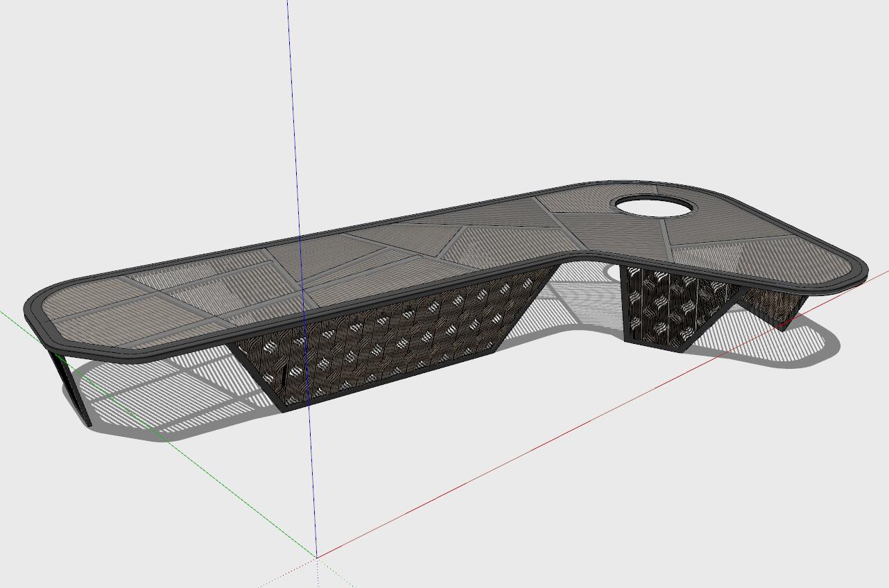Click the large woven front side panel
The height and width of the screenshot is (588, 889).
(388, 340)
